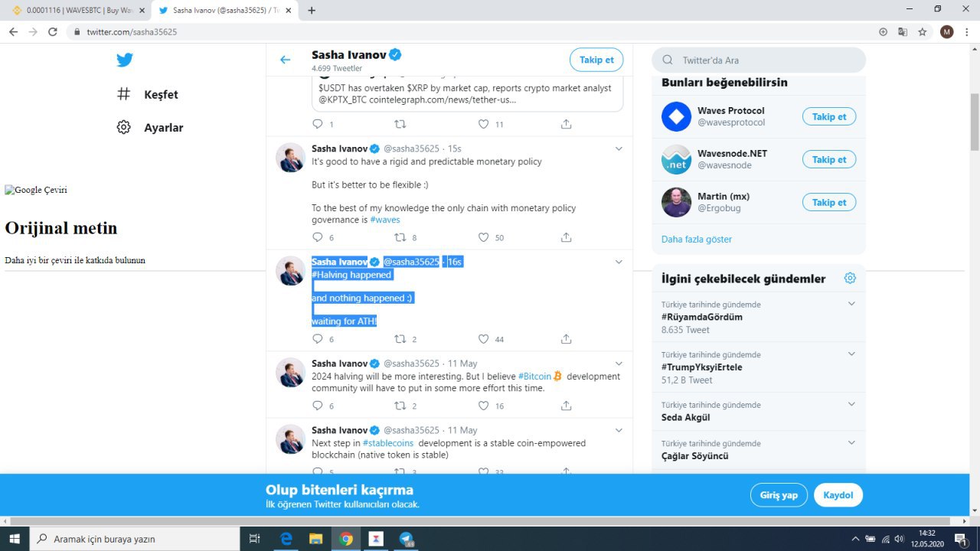Viewport: 980px width, 551px height.
Task: Follow Sasha Ivanov with Takip et
Action: point(596,60)
